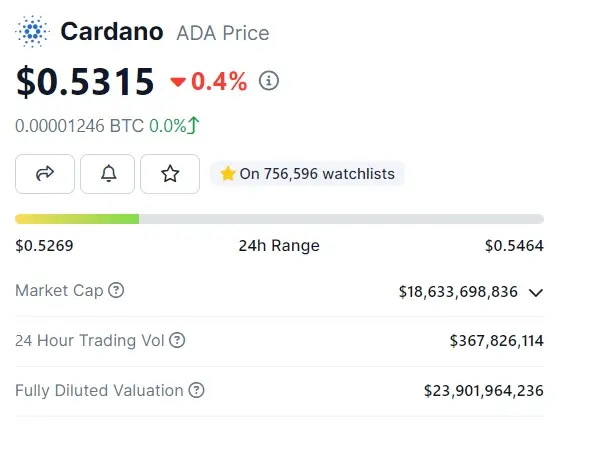Click the $0.5269 24h low value
This screenshot has width=597, height=454.
point(44,246)
